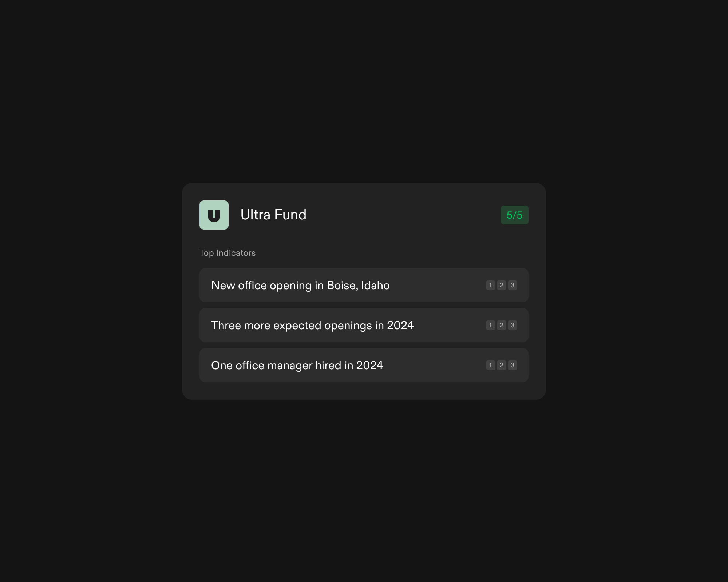Open source 2 on expected openings indicator
728x582 pixels.
pos(501,325)
